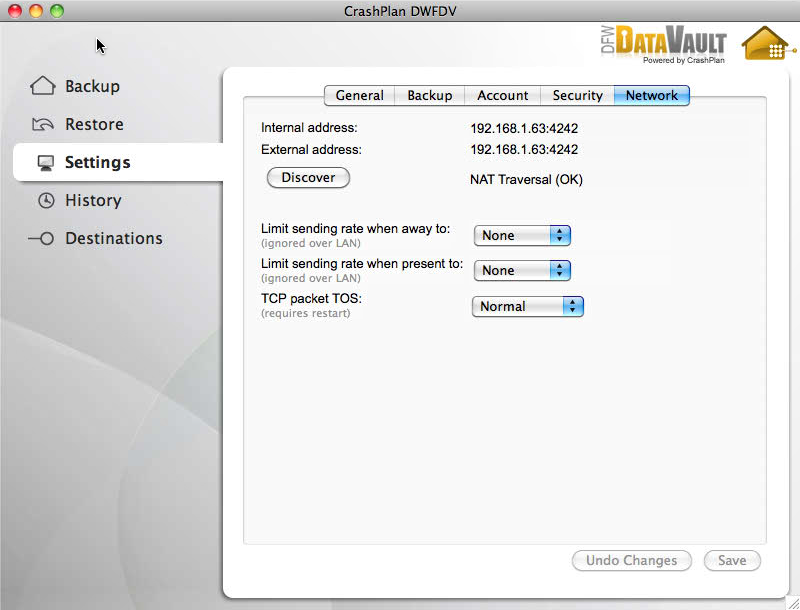The height and width of the screenshot is (610, 800).
Task: Open the Account tab
Action: [503, 95]
